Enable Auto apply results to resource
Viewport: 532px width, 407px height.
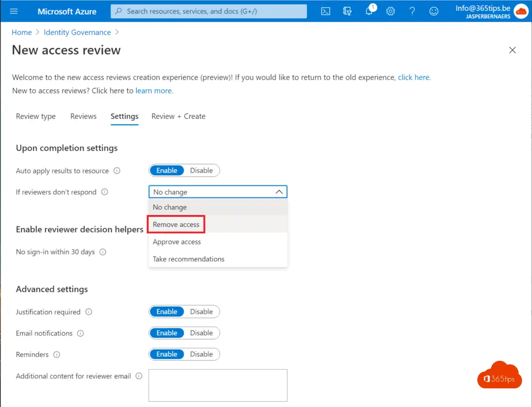pyautogui.click(x=167, y=171)
